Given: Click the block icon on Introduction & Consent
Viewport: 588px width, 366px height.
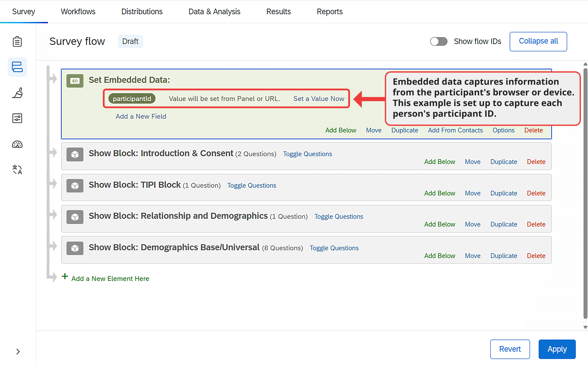Looking at the screenshot, I should click(75, 154).
